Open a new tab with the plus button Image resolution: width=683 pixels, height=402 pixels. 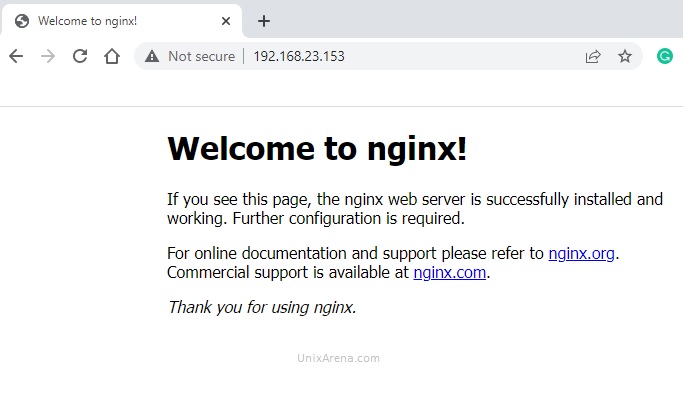click(264, 21)
